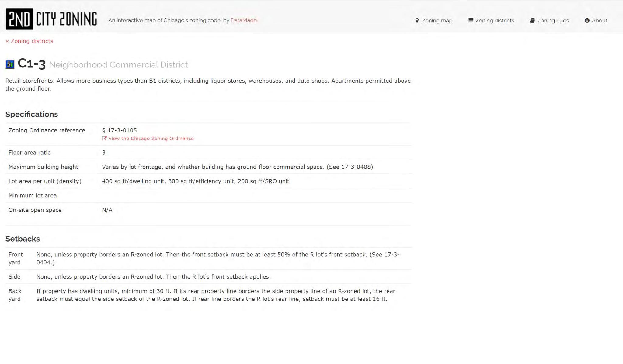Click the info circle icon beside About
Image resolution: width=623 pixels, height=364 pixels.
point(587,21)
